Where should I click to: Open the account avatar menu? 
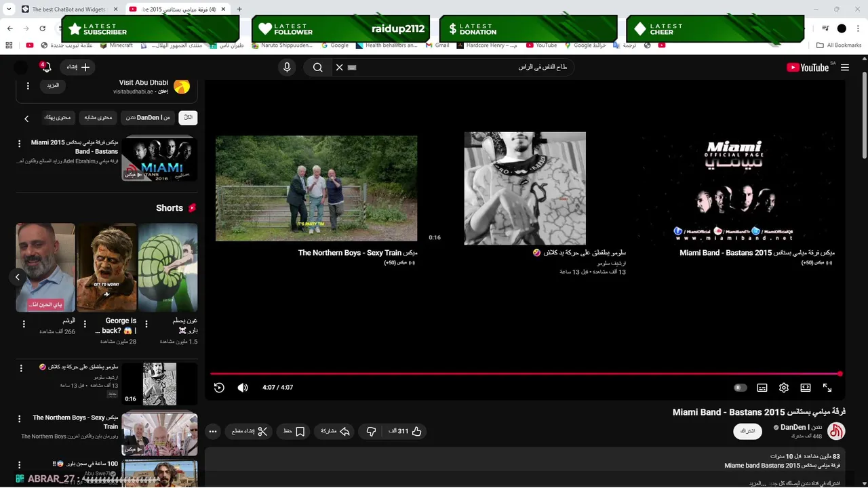pyautogui.click(x=21, y=67)
